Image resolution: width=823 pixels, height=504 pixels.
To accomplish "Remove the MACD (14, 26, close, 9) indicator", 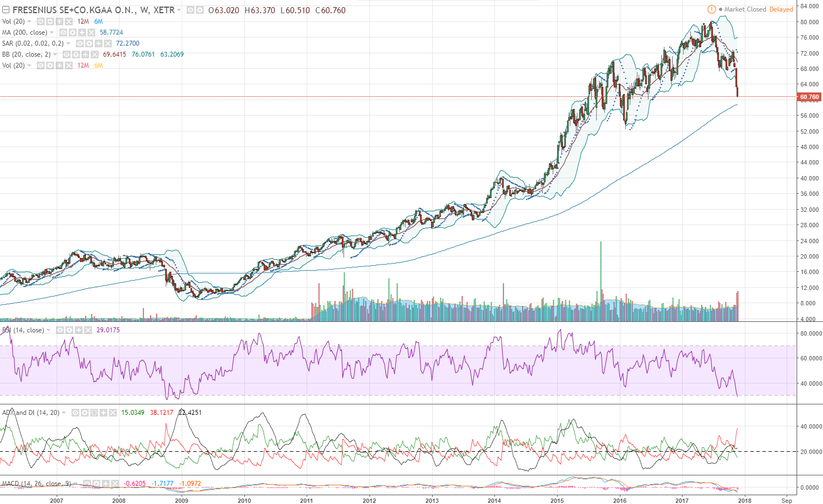I will (x=115, y=484).
